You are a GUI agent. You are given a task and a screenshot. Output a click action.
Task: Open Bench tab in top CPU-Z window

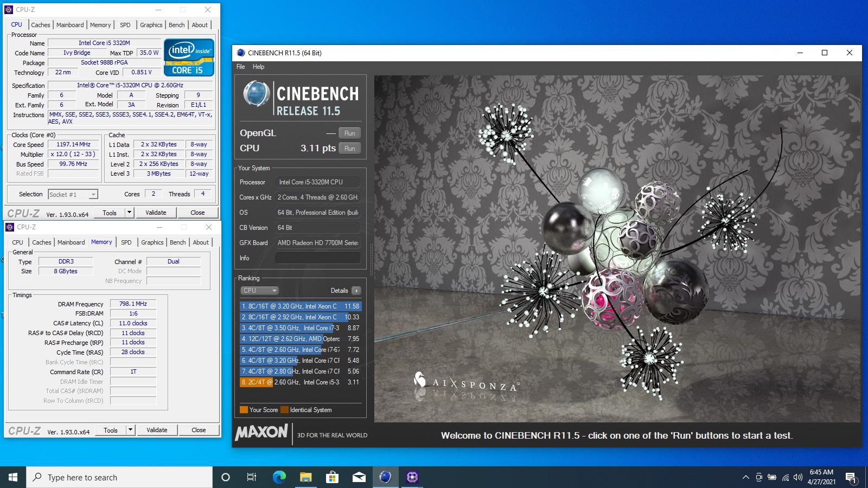(177, 25)
